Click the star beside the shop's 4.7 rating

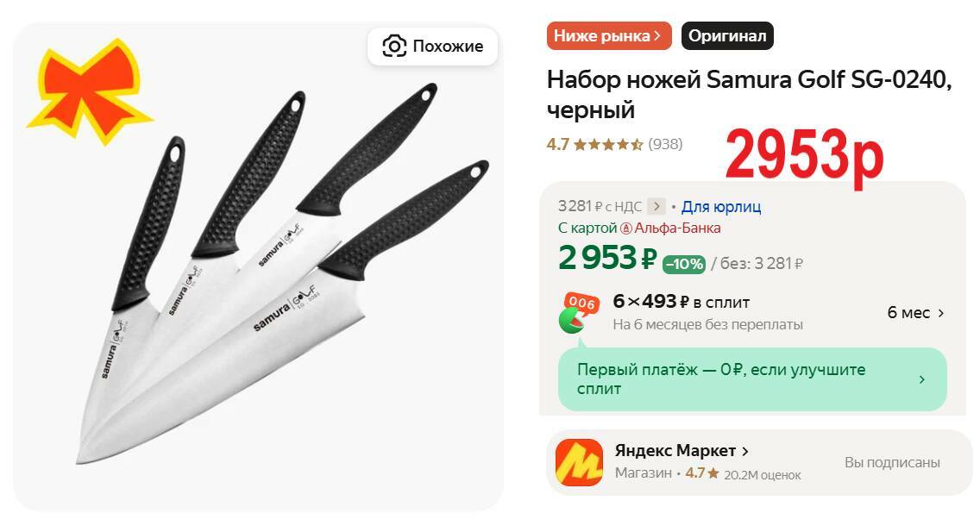tap(713, 473)
